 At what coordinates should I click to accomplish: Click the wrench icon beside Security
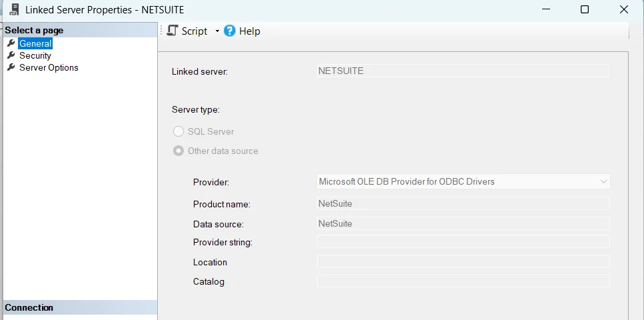coord(11,55)
